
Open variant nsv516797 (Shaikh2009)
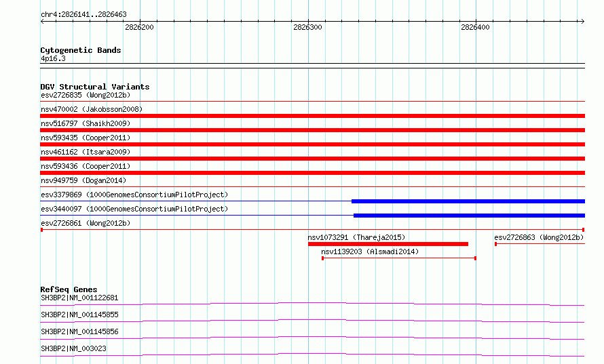pyautogui.click(x=86, y=123)
